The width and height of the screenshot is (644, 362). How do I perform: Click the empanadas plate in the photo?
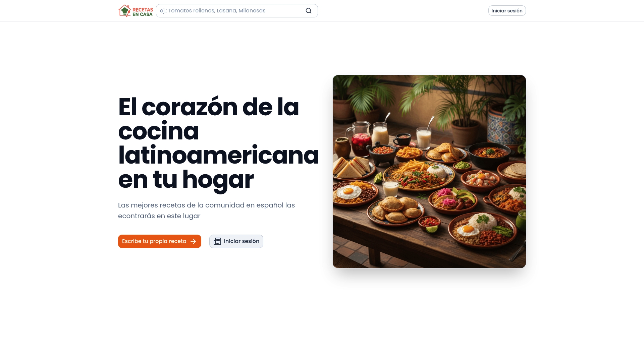396,209
